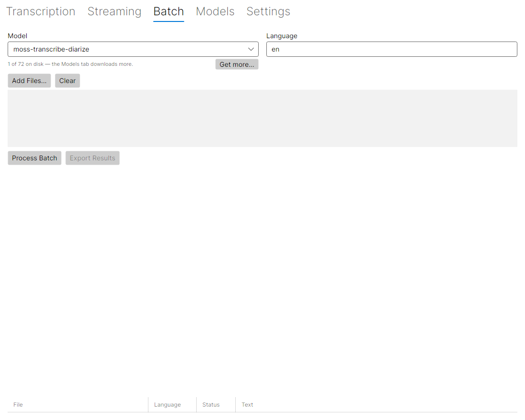The image size is (525, 420).
Task: Open the Settings tab
Action: 268,11
